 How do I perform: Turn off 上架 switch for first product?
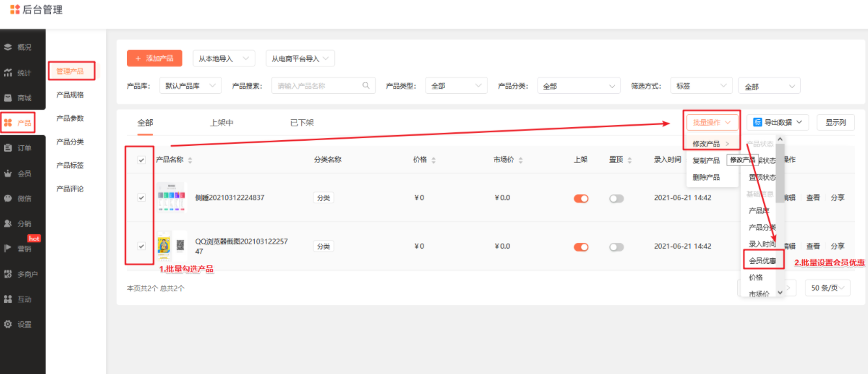(581, 198)
